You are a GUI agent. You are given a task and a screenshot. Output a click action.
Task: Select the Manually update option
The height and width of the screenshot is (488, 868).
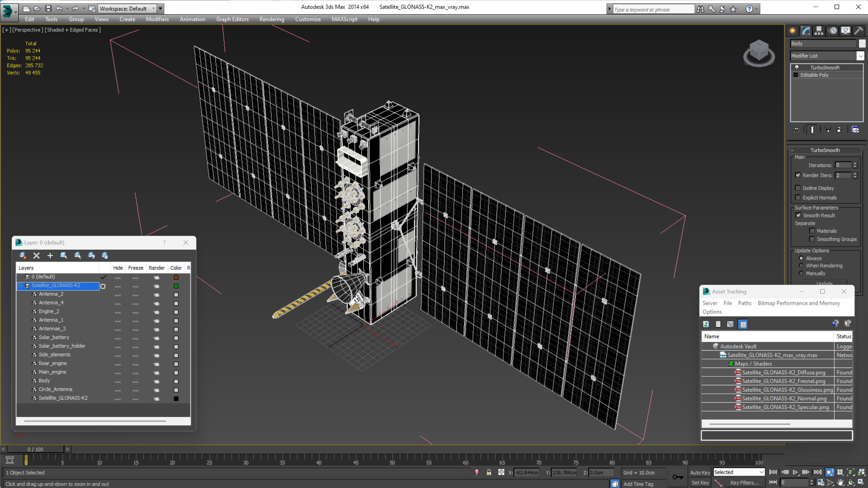coord(801,273)
